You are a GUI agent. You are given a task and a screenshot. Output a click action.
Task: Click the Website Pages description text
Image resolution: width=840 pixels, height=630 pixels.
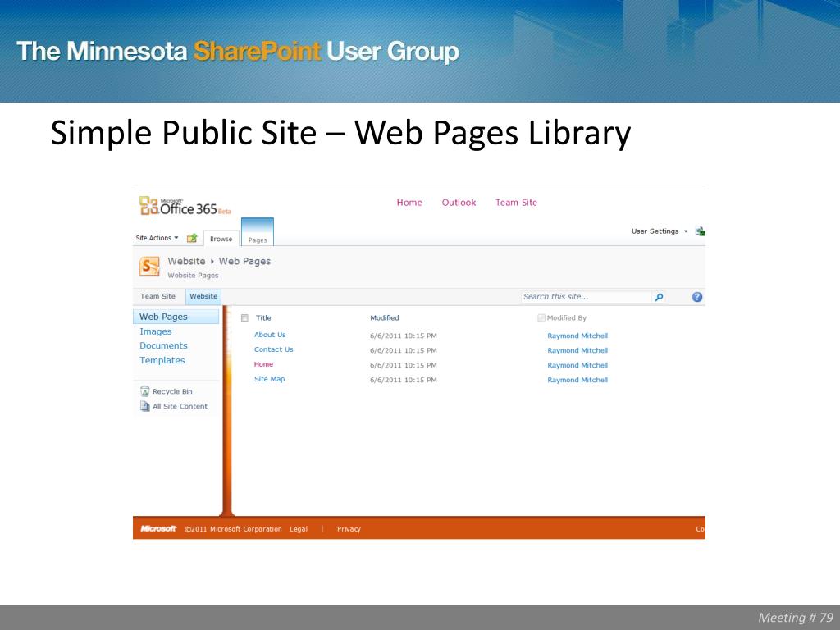pyautogui.click(x=193, y=276)
